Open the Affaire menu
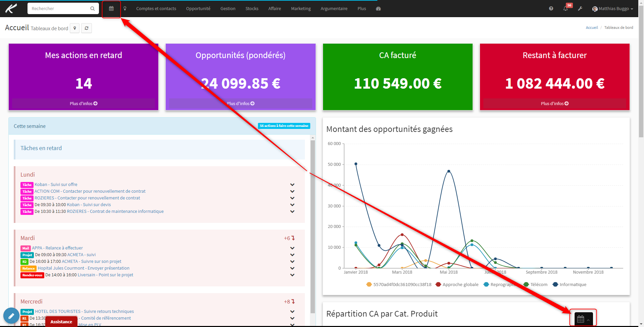644x327 pixels. tap(274, 9)
